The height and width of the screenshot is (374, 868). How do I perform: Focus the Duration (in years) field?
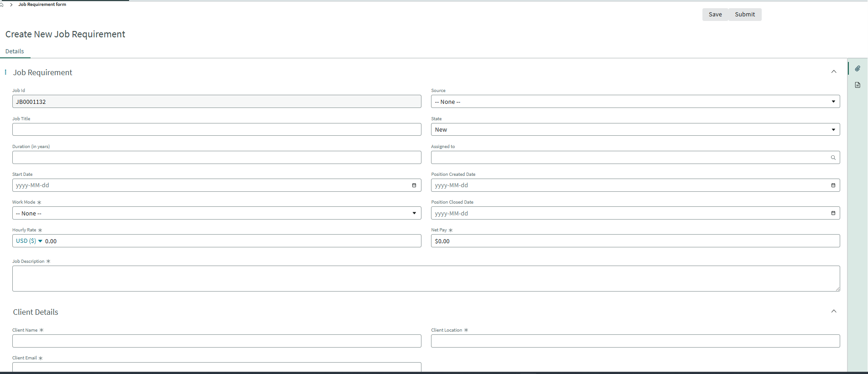217,158
